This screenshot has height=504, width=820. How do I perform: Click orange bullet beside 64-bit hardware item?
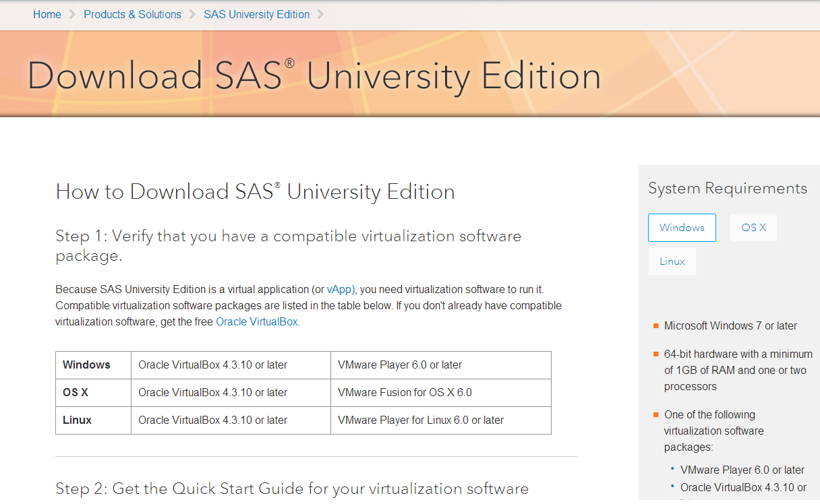point(655,354)
